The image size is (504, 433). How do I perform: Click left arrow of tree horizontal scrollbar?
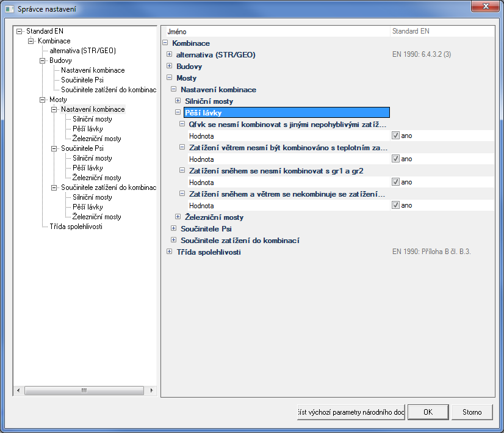click(x=18, y=390)
